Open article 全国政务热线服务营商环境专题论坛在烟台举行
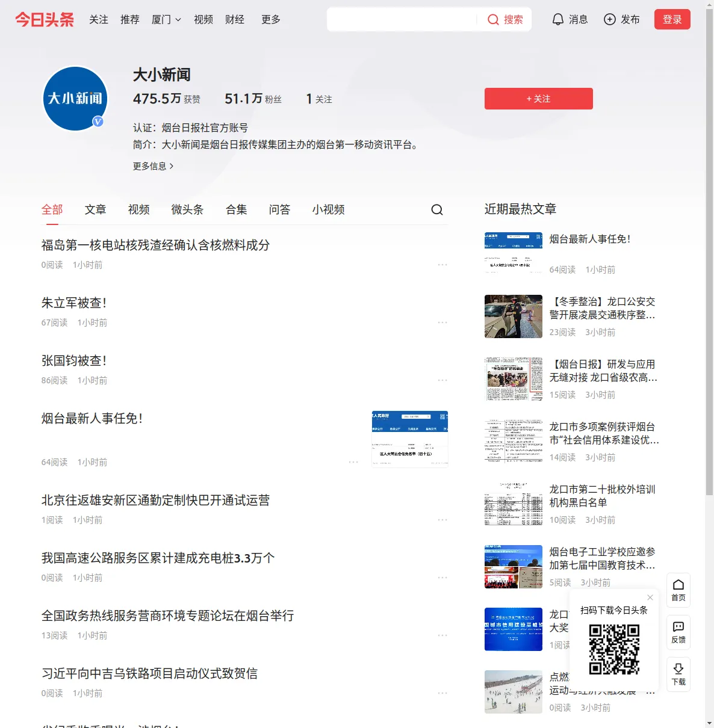The width and height of the screenshot is (714, 728). 167,616
